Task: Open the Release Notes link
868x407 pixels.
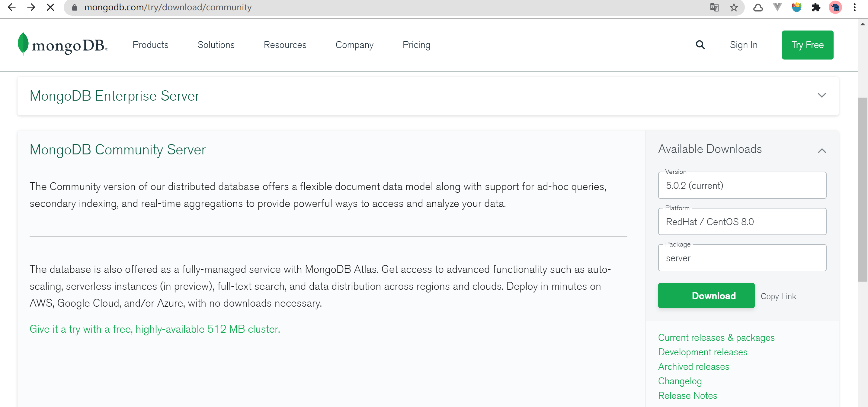Action: coord(688,395)
